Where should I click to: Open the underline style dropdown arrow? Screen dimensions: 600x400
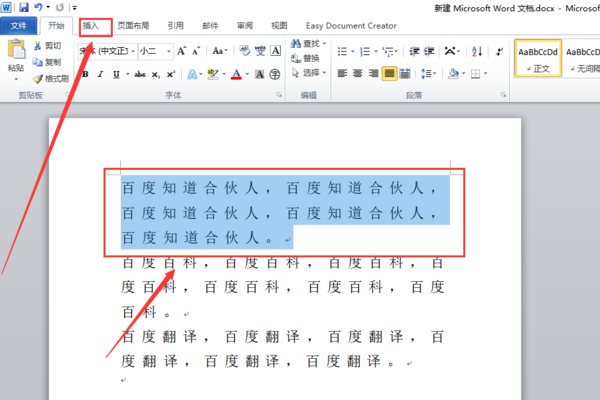[x=127, y=74]
